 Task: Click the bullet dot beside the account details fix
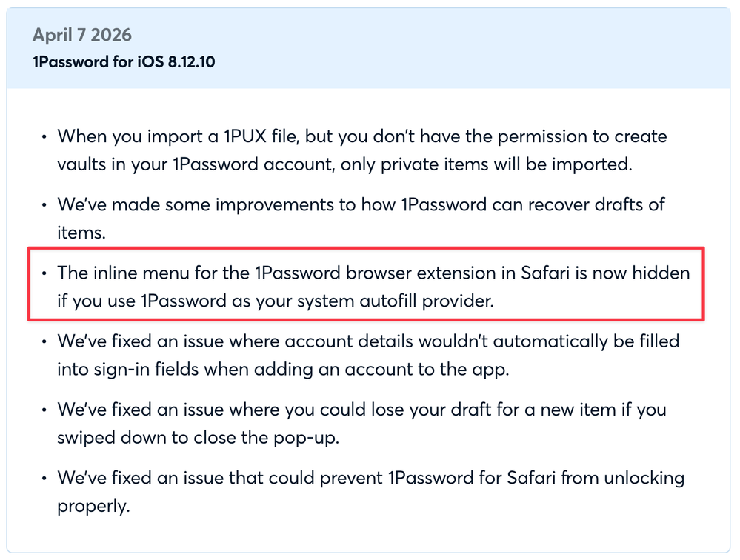[44, 341]
